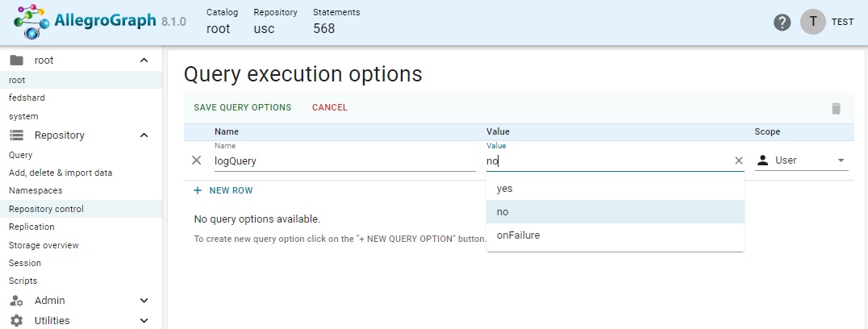This screenshot has height=329, width=868.
Task: Choose the highlighted 'no' option
Action: (503, 212)
